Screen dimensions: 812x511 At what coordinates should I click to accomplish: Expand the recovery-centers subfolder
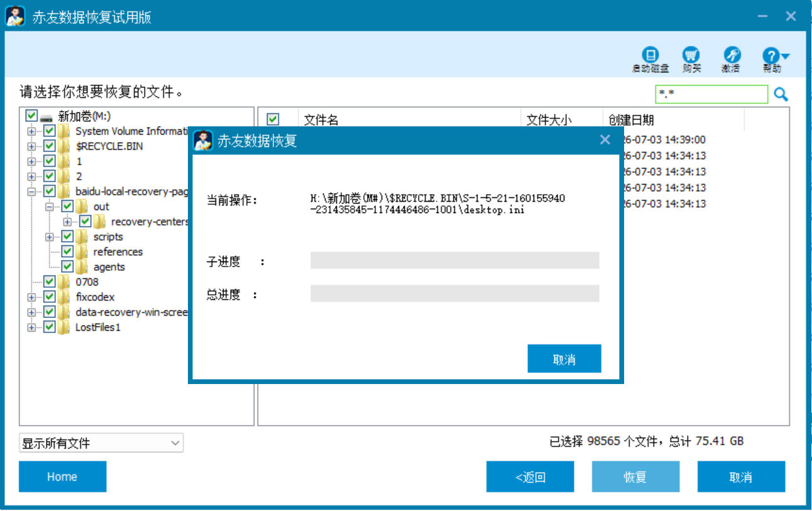pyautogui.click(x=67, y=222)
